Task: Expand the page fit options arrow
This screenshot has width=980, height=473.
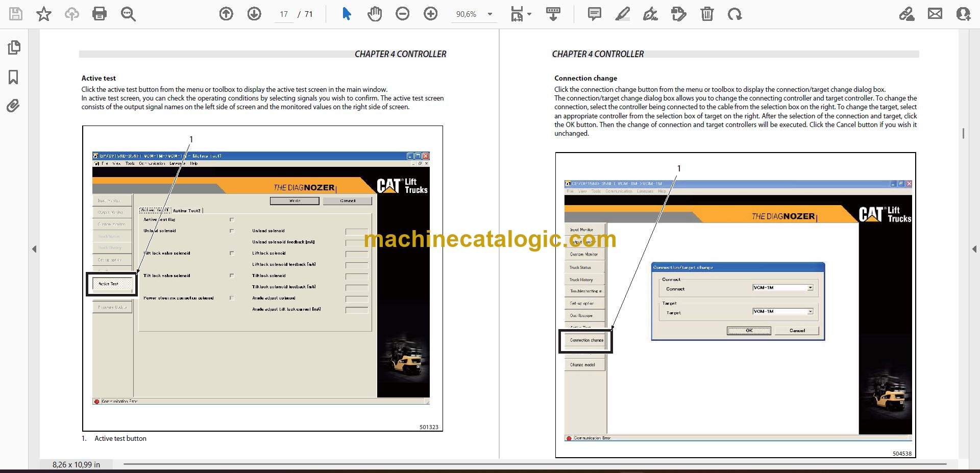Action: click(x=529, y=14)
